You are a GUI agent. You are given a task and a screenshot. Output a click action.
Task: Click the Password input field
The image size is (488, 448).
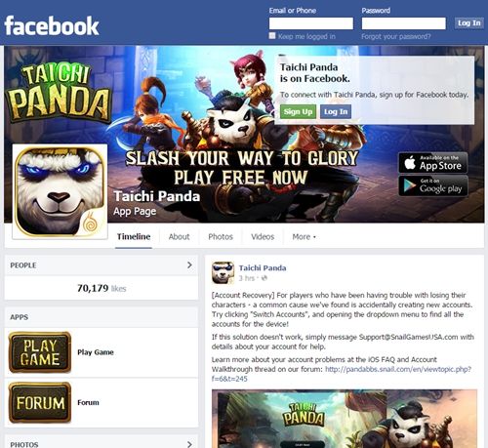(404, 23)
